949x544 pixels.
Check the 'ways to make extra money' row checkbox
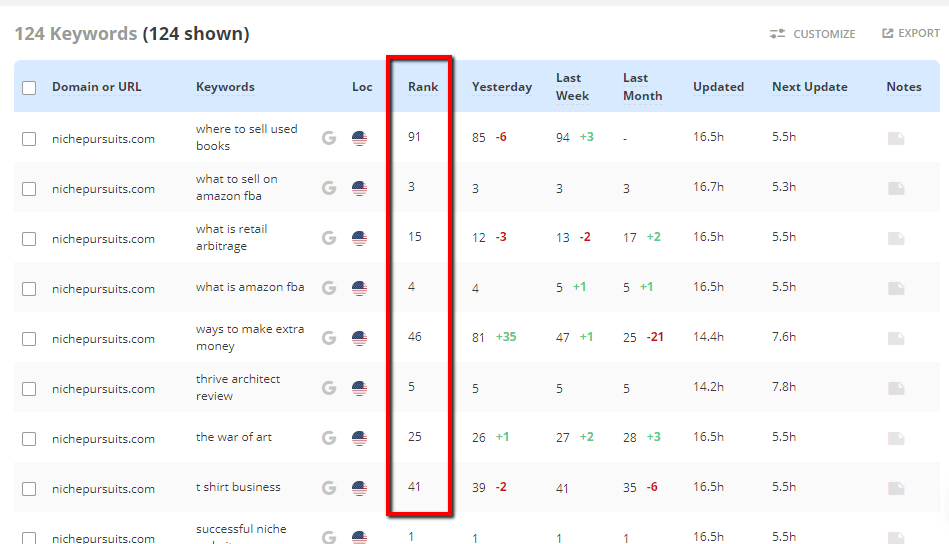point(29,339)
